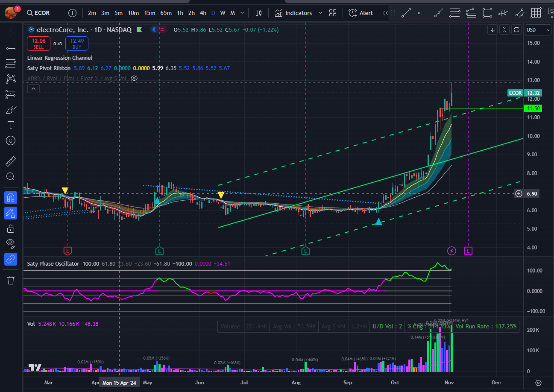Pick the horizontal line in favorites toolbar
554x392 pixels.
[x=422, y=13]
